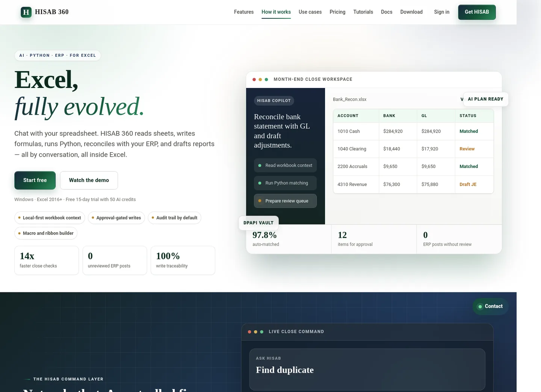Screen dimensions: 541x392
Task: Click red dot in Month-End Close workspace
Action: tap(254, 79)
